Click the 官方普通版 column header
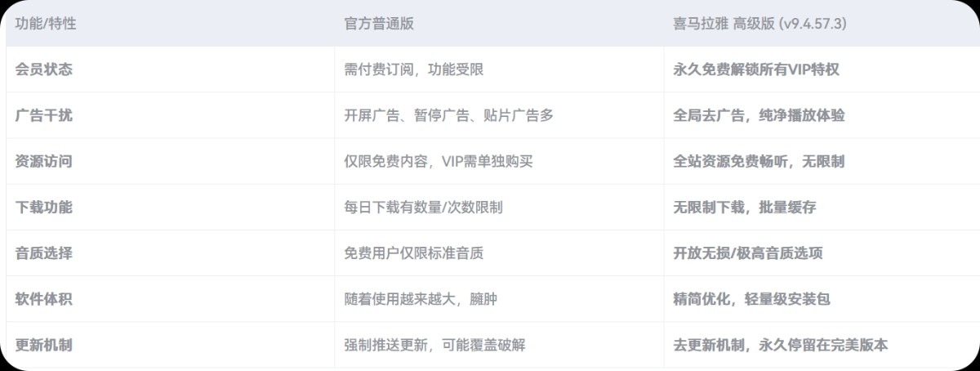 click(379, 25)
